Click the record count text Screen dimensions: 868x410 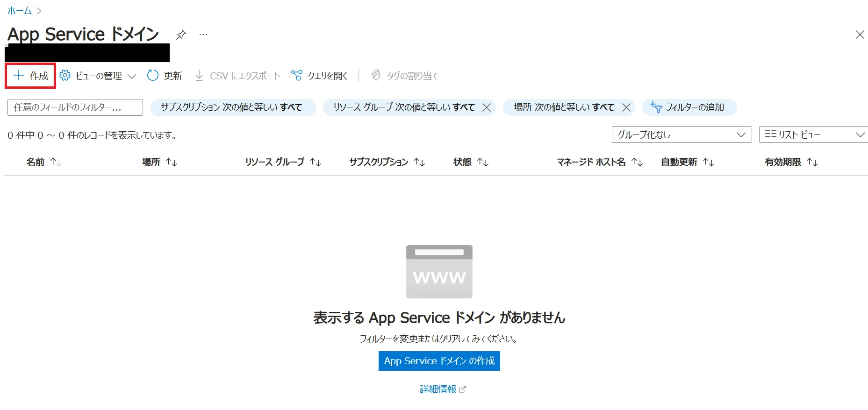point(93,135)
